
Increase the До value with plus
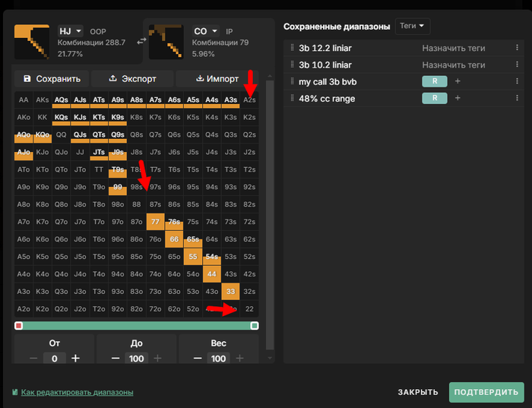[157, 359]
